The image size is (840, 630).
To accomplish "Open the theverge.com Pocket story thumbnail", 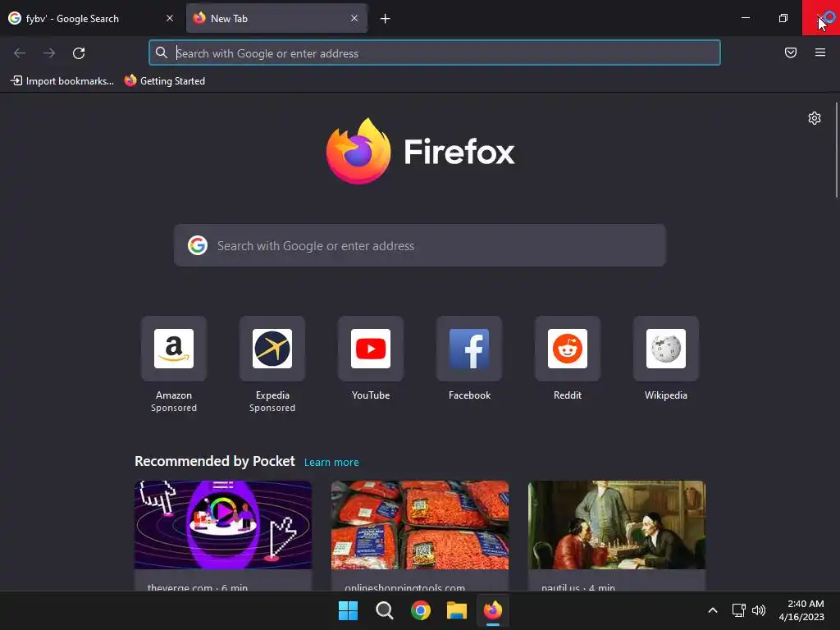I will (223, 524).
